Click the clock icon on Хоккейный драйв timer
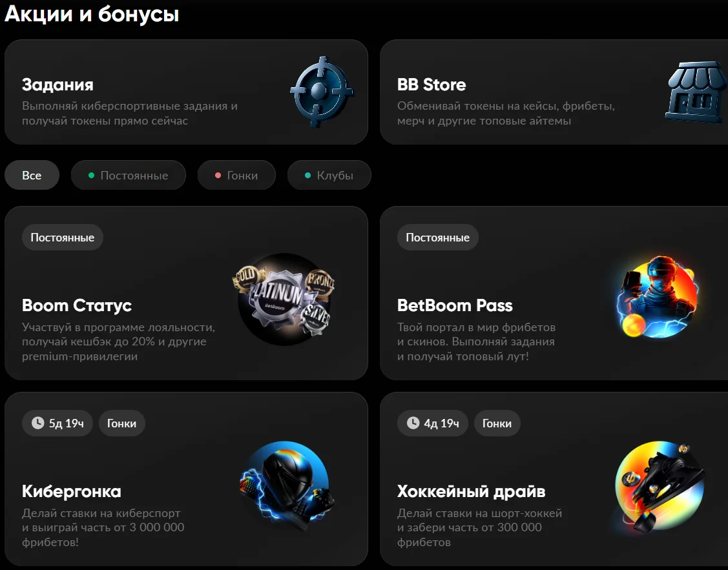The height and width of the screenshot is (570, 728). pyautogui.click(x=413, y=423)
